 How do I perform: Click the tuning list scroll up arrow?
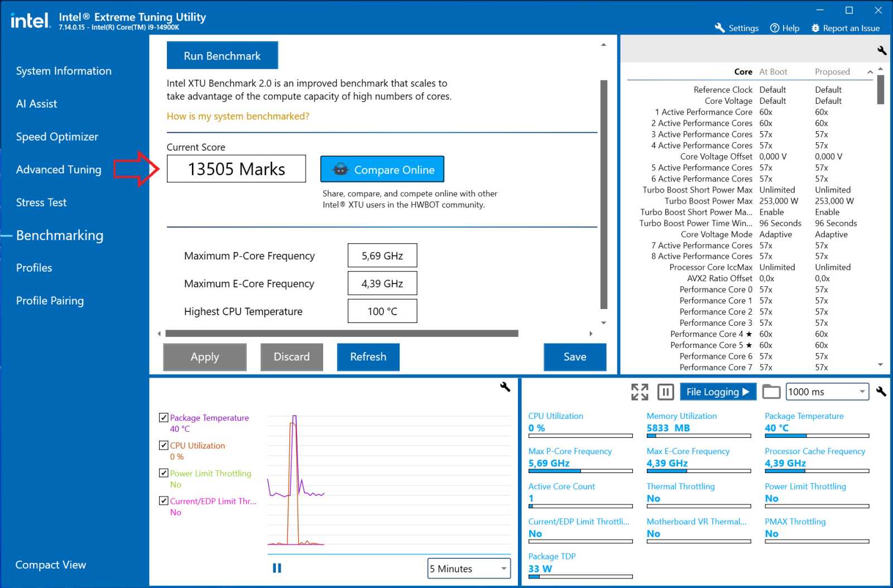coord(880,69)
